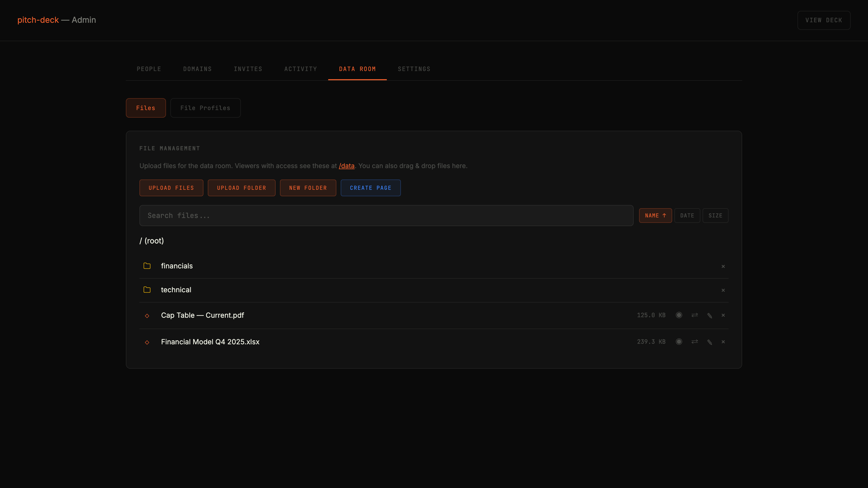Viewport: 868px width, 488px height.
Task: Open the rename pencil icon for Financial Model Q4 2025.xlsx
Action: tap(710, 342)
